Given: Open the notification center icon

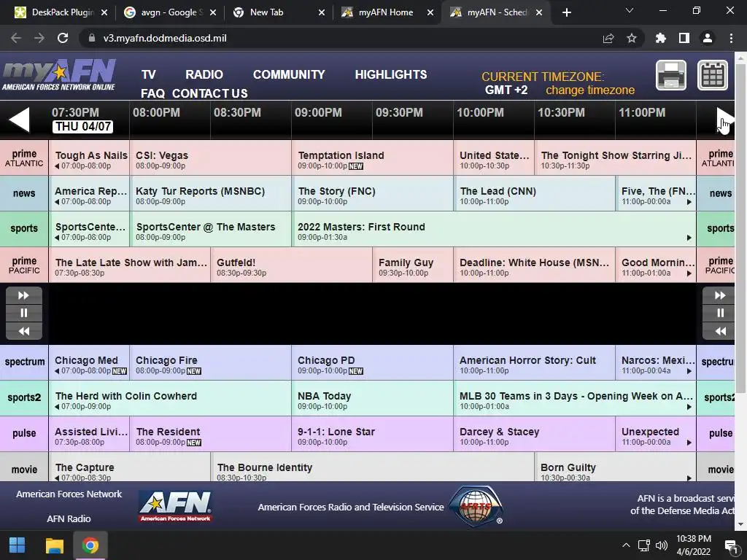Looking at the screenshot, I should [x=729, y=545].
